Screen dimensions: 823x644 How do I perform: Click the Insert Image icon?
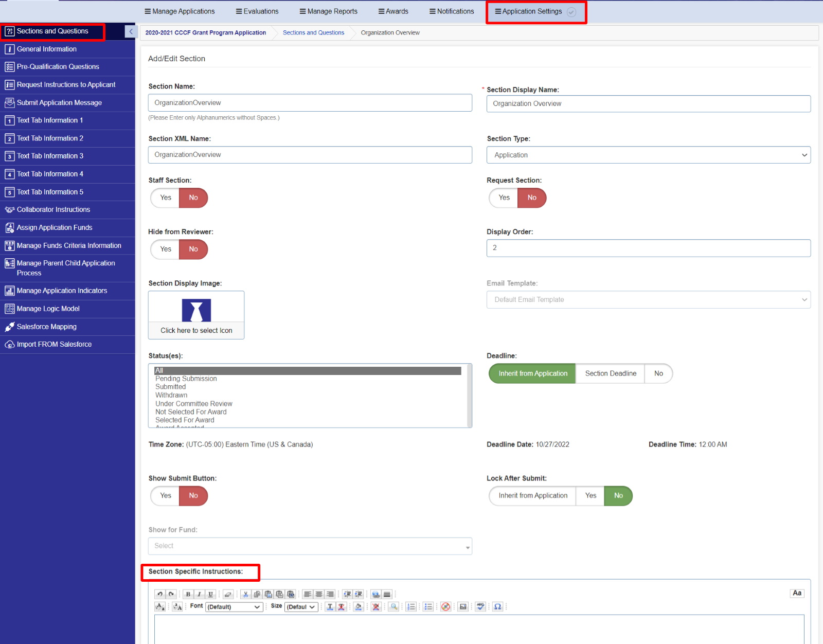462,606
